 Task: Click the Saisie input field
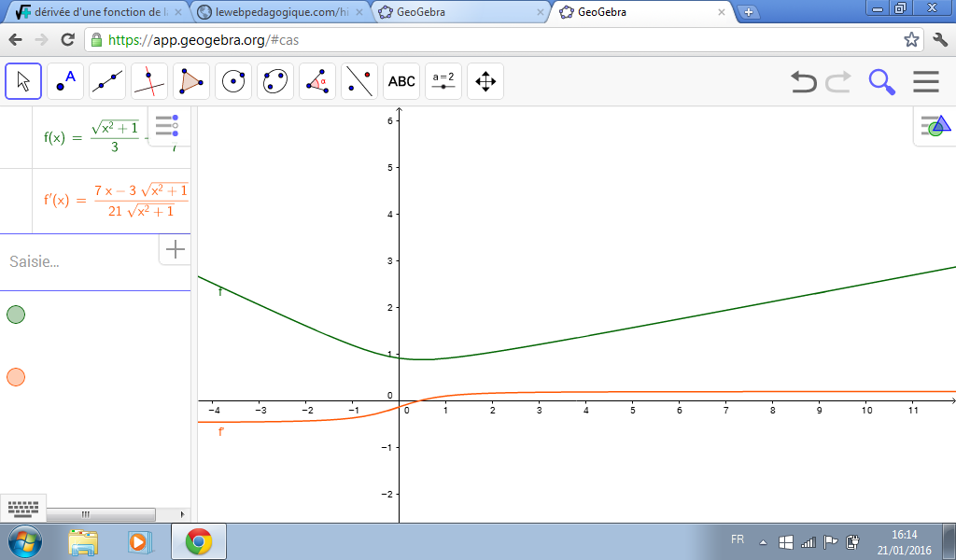click(x=79, y=261)
